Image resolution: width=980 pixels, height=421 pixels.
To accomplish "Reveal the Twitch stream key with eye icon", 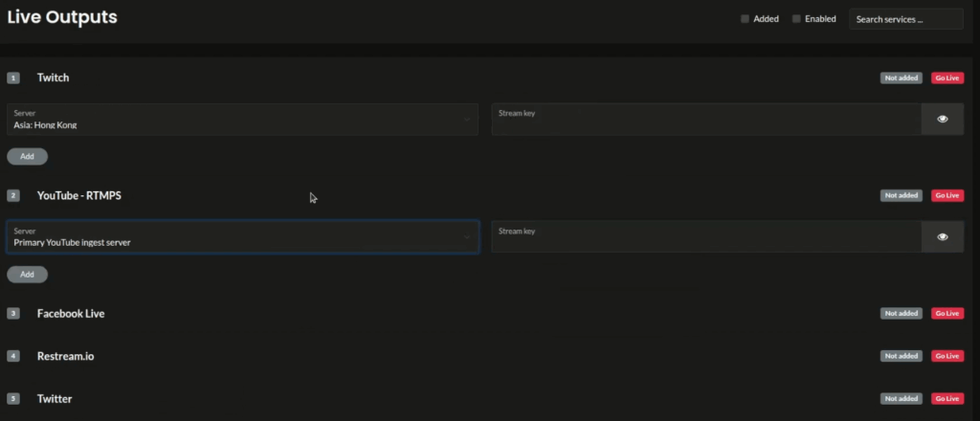I will click(x=942, y=120).
